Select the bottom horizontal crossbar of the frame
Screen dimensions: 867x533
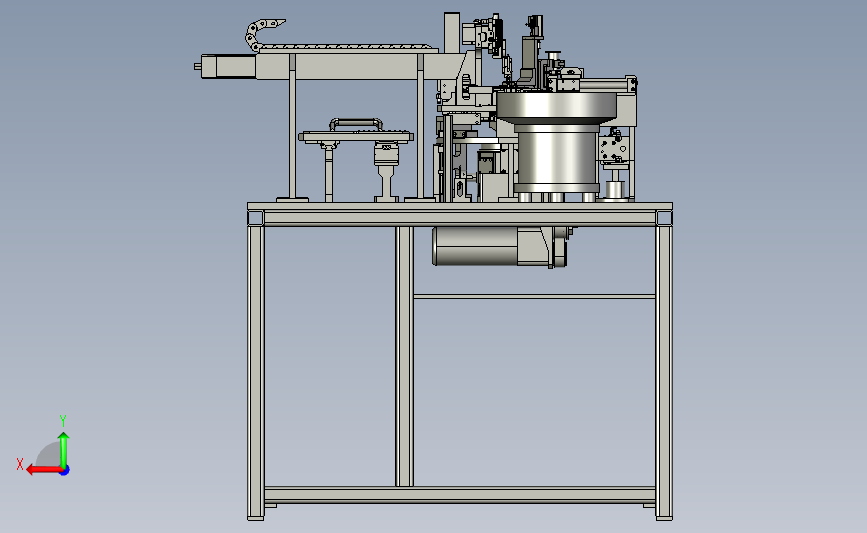(460, 495)
